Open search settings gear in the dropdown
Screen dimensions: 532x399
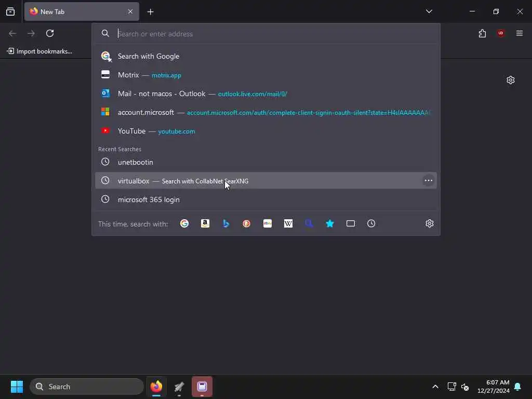pyautogui.click(x=430, y=223)
